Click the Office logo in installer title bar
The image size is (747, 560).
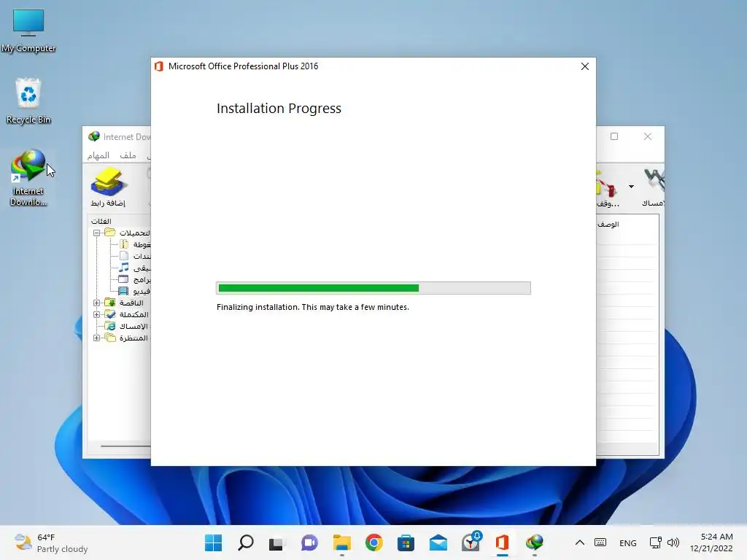pyautogui.click(x=159, y=66)
